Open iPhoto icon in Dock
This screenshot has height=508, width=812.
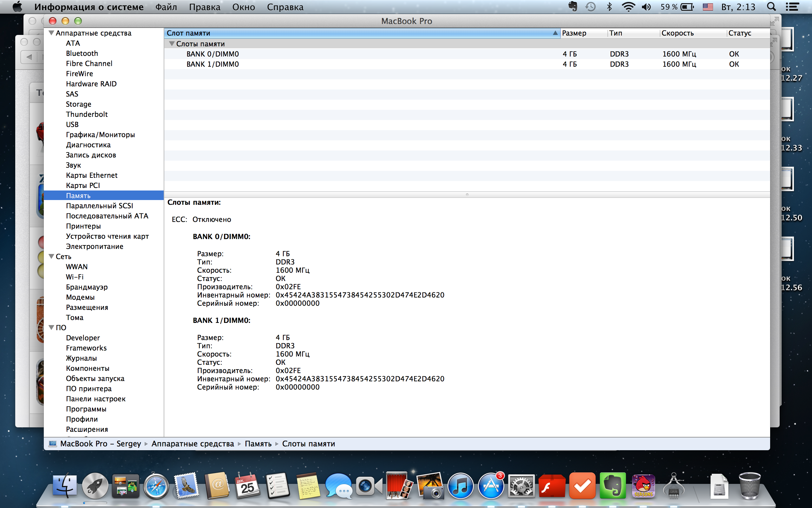pyautogui.click(x=430, y=486)
